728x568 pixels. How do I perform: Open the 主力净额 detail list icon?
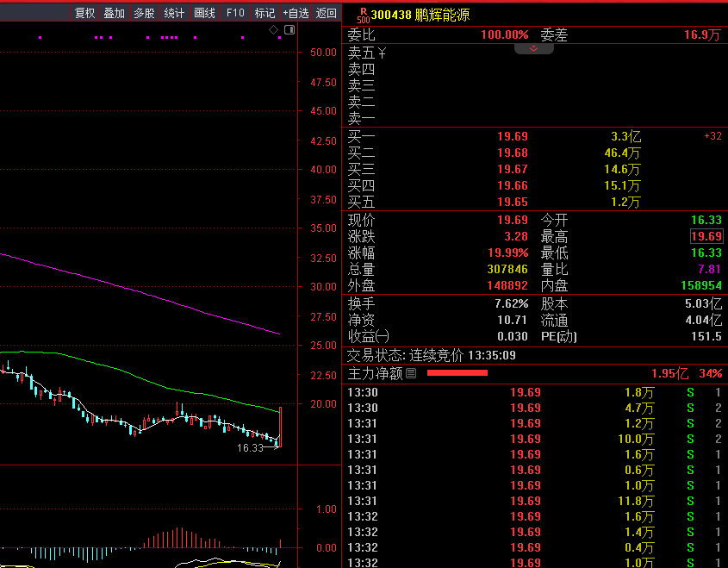pos(411,373)
